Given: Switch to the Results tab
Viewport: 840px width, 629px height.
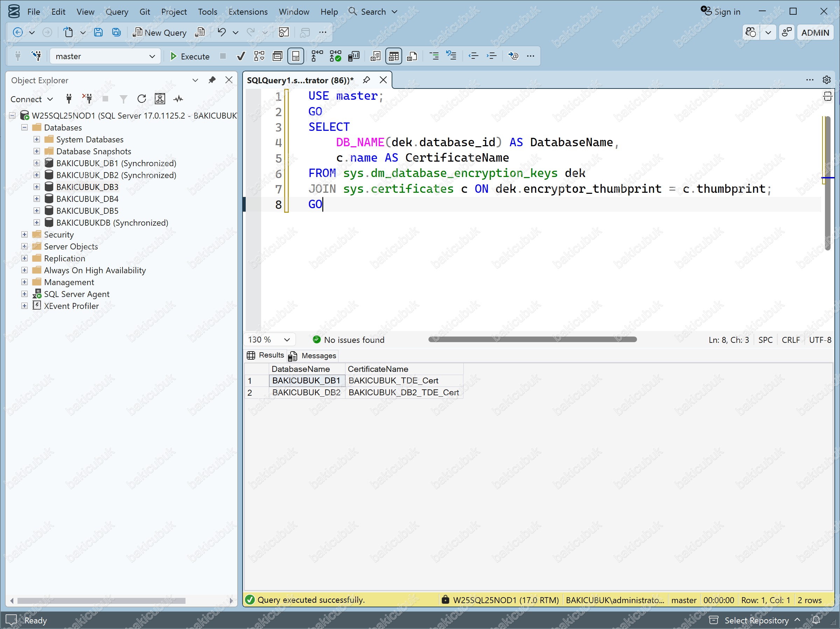Looking at the screenshot, I should pos(266,355).
